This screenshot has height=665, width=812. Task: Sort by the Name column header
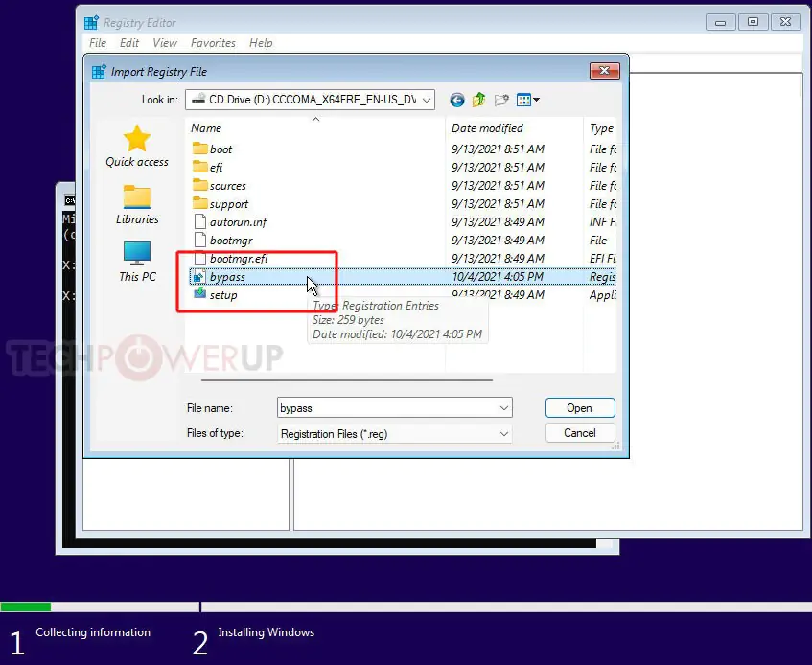click(x=314, y=127)
